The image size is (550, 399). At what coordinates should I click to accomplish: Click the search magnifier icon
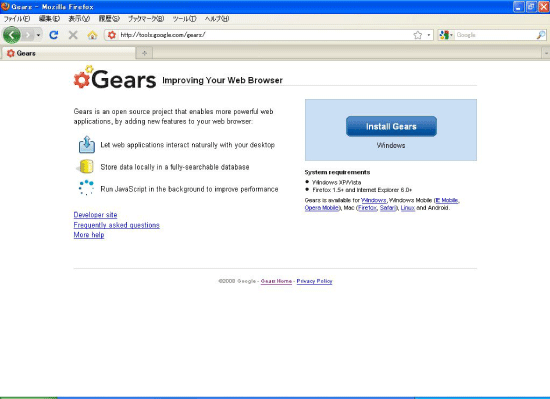point(541,35)
